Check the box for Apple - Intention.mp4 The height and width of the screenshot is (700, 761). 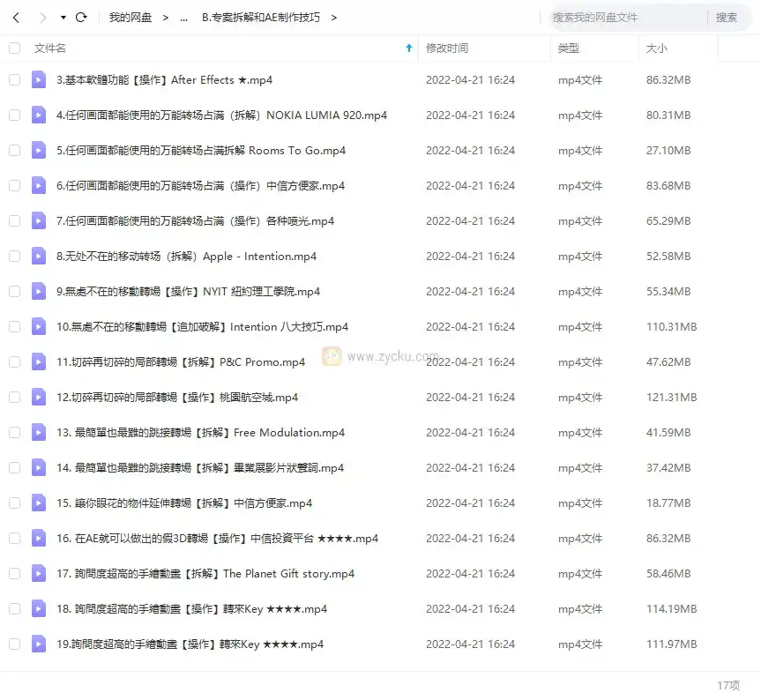tap(14, 257)
